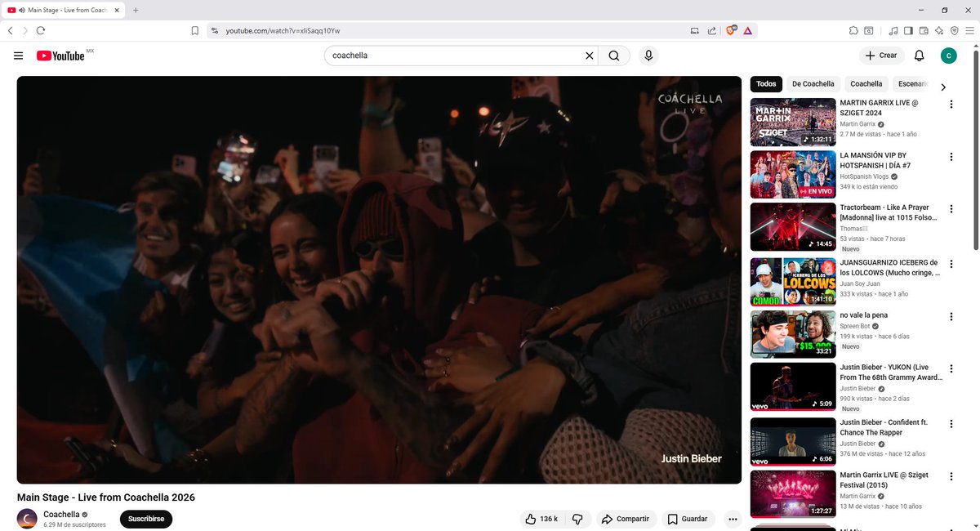Share this page via address bar icon
This screenshot has height=531, width=980.
pos(711,31)
